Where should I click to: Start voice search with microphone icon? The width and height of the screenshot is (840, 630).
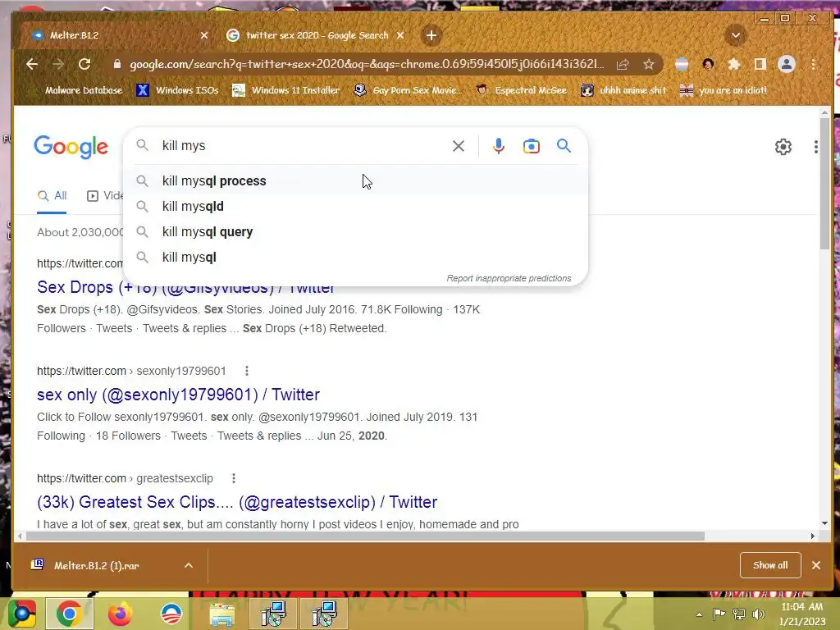point(498,146)
